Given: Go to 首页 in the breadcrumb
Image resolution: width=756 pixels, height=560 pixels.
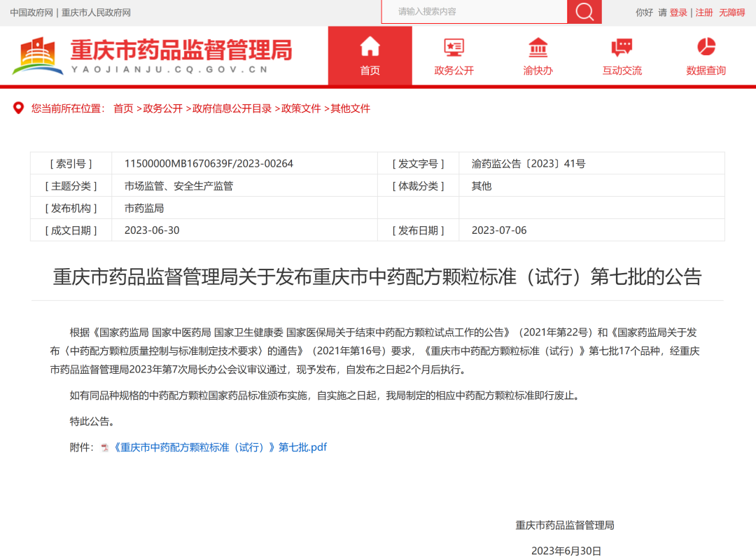Looking at the screenshot, I should click(123, 108).
